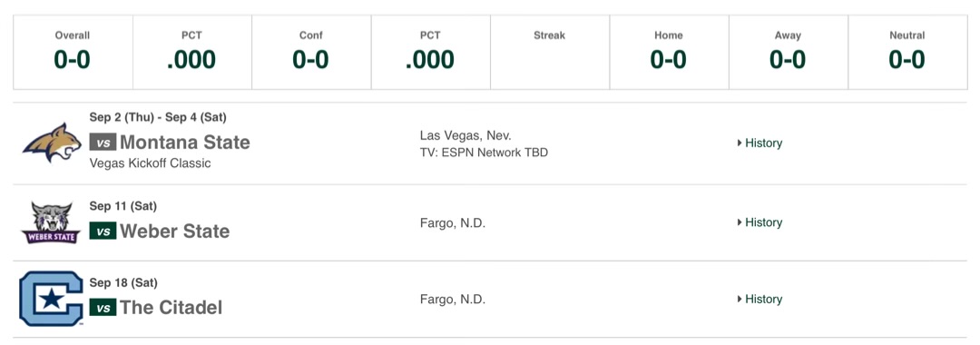Viewport: 980px width, 345px height.
Task: Select the Home record stat box
Action: (669, 53)
